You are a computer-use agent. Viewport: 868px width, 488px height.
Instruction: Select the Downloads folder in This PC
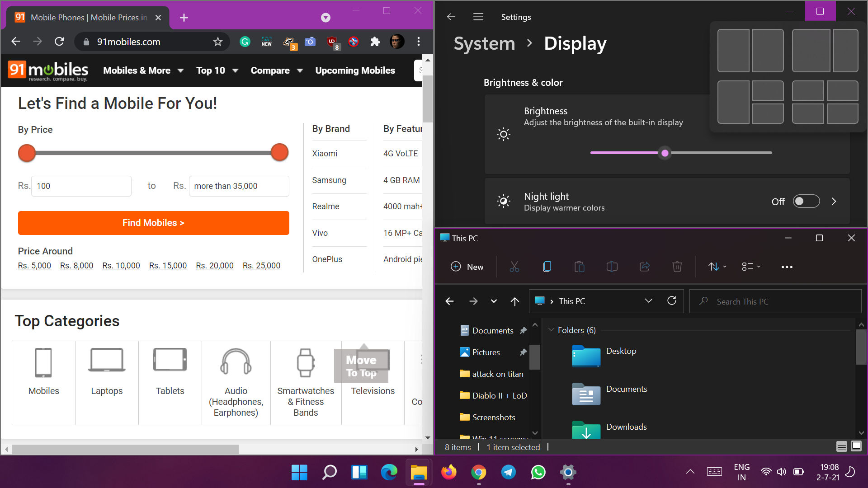(x=609, y=429)
